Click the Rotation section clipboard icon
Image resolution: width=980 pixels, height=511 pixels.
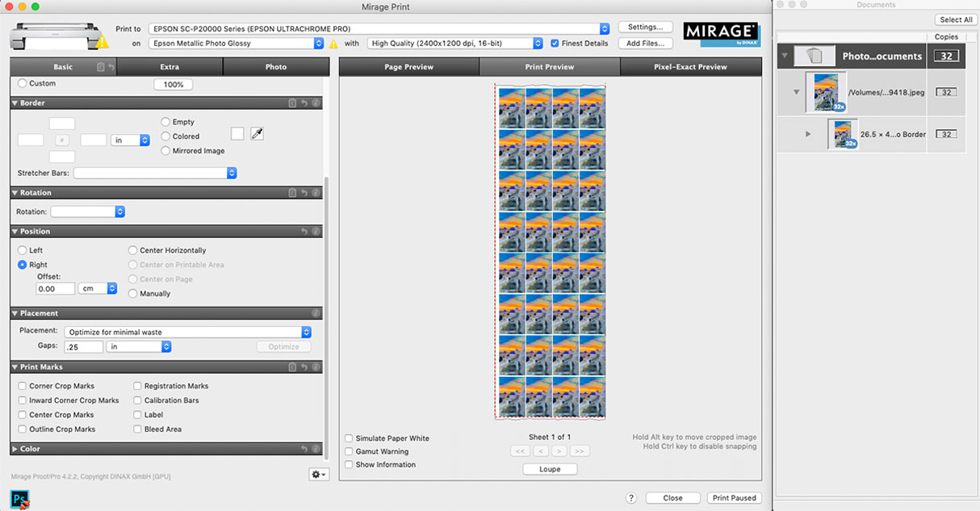click(x=293, y=193)
